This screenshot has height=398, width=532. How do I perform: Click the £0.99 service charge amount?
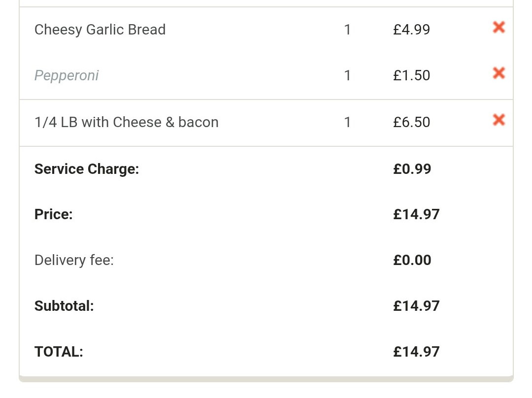pos(412,169)
